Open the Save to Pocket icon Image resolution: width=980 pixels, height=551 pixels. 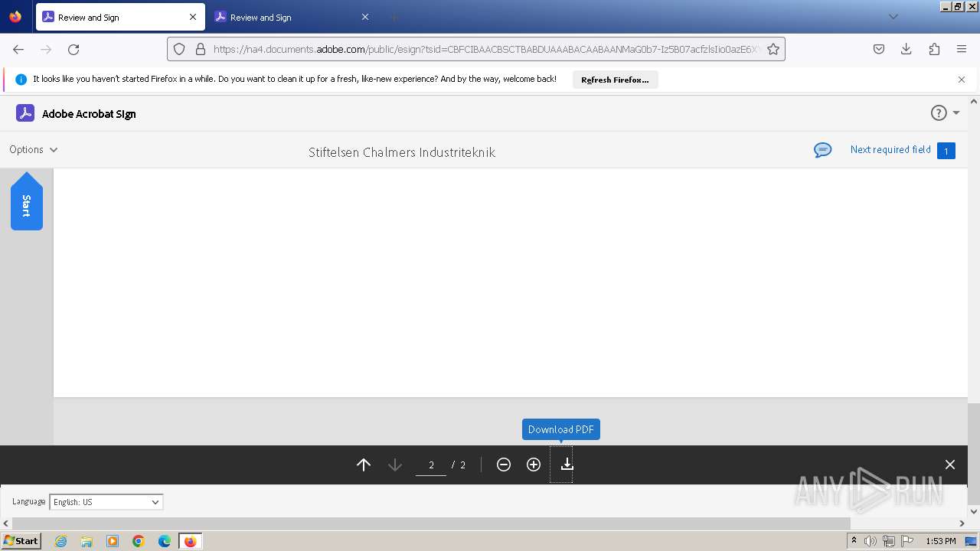pyautogui.click(x=879, y=49)
